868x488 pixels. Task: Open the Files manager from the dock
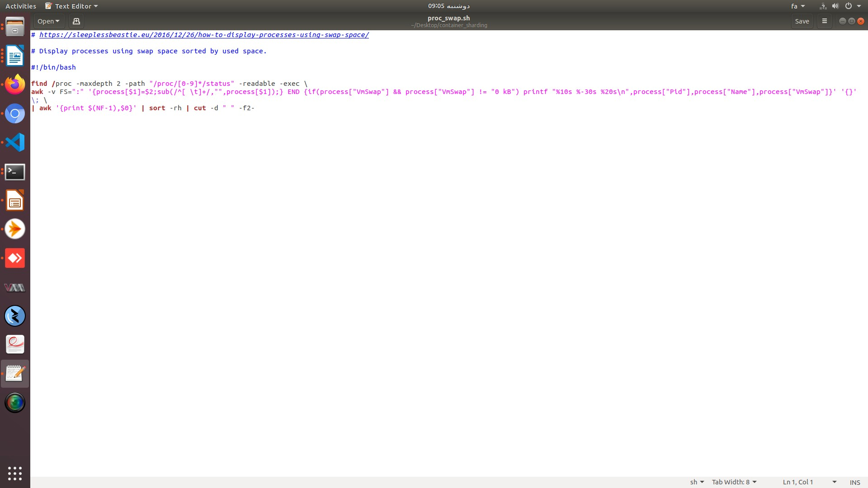[15, 28]
